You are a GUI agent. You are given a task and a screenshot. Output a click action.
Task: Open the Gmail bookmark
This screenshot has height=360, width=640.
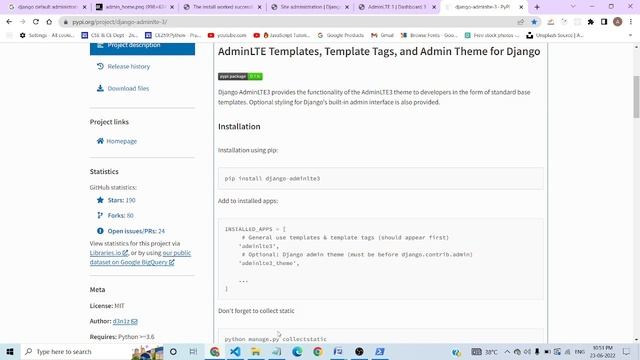(382, 36)
